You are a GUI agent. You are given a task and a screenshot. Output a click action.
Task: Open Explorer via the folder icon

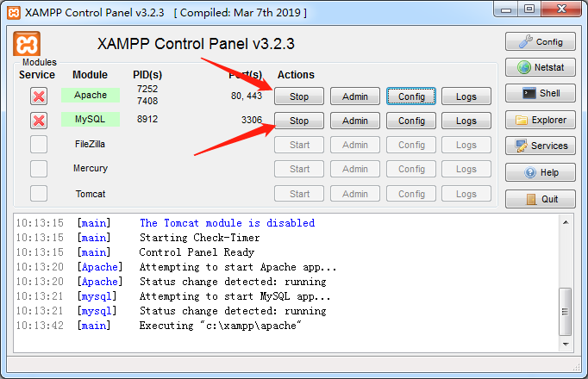[540, 120]
